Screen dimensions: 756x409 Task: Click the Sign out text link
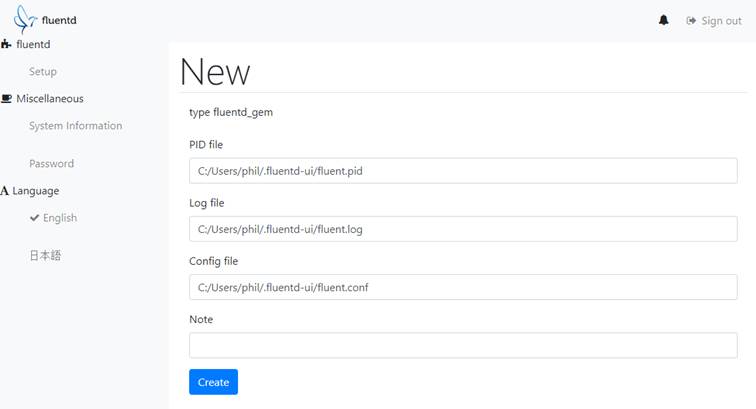(721, 21)
